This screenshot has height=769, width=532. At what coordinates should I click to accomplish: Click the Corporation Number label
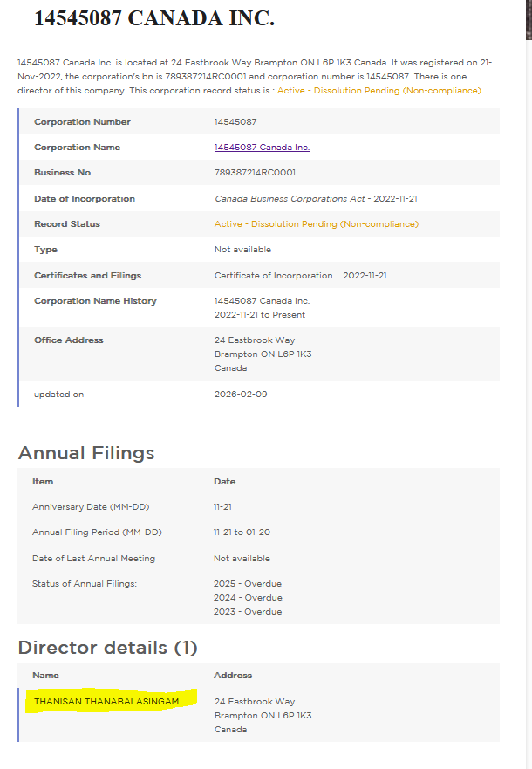point(82,121)
